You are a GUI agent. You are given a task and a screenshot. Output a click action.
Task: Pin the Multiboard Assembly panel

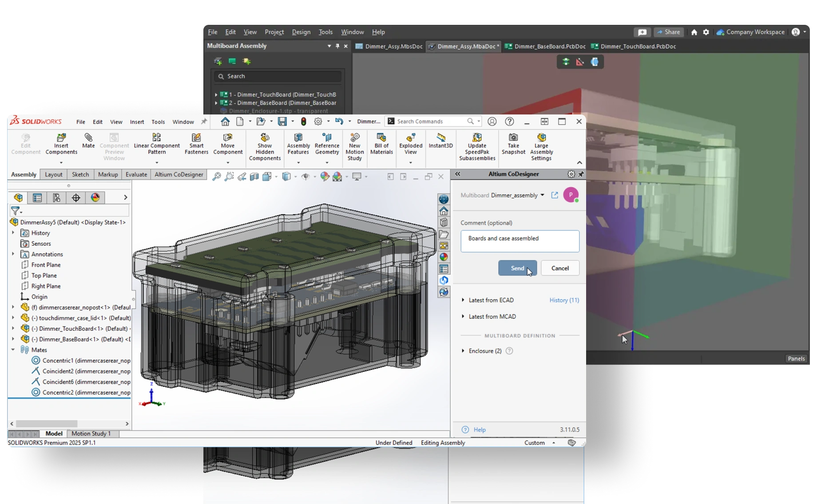coord(337,46)
